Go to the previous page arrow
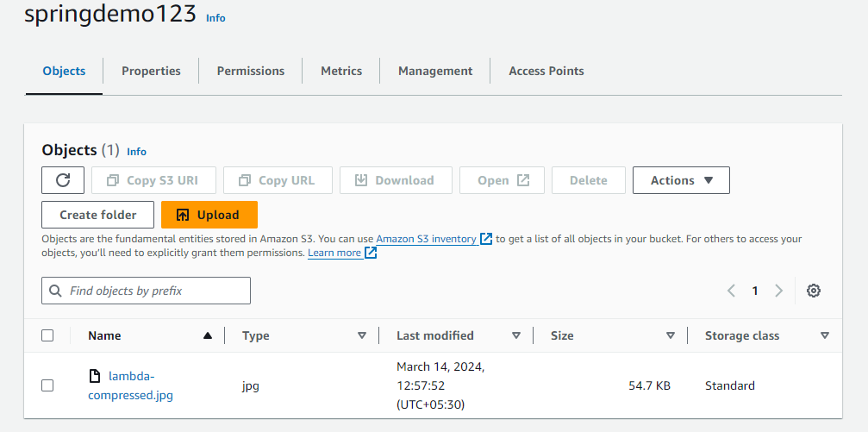This screenshot has height=432, width=868. pos(731,291)
